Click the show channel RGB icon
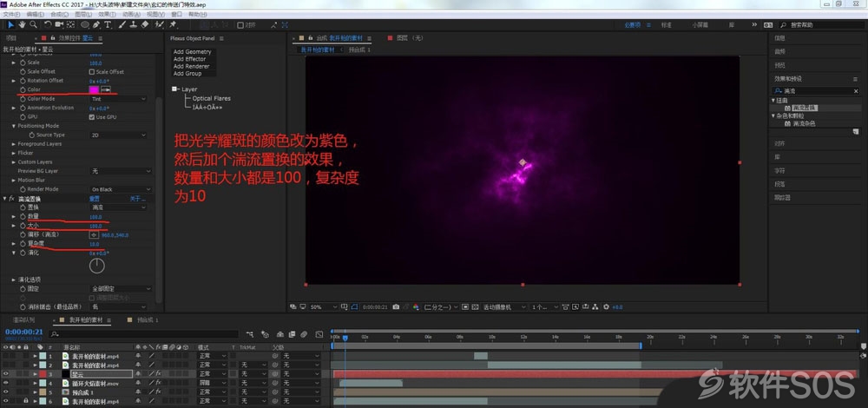Viewport: 868px width, 408px height. [416, 306]
